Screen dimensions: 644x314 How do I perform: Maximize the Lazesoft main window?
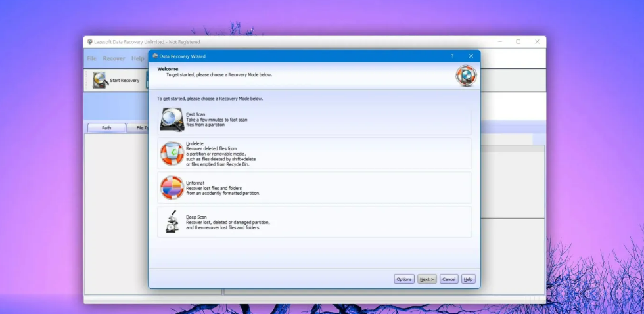tap(518, 41)
